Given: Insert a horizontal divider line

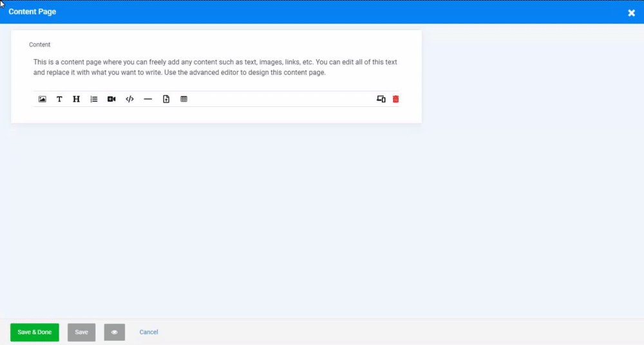Looking at the screenshot, I should 148,99.
